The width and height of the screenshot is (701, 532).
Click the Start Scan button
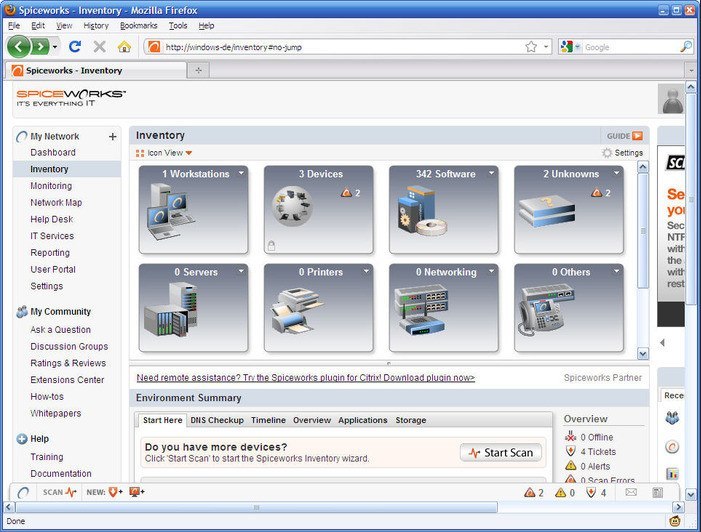tap(501, 452)
